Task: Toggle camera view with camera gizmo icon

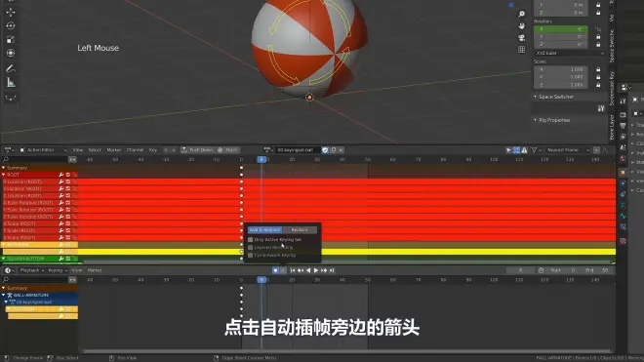Action: [522, 38]
